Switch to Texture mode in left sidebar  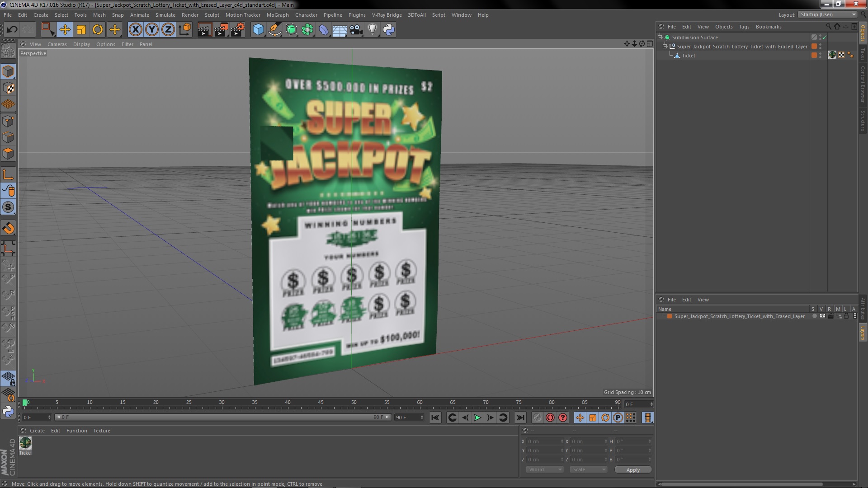click(8, 88)
